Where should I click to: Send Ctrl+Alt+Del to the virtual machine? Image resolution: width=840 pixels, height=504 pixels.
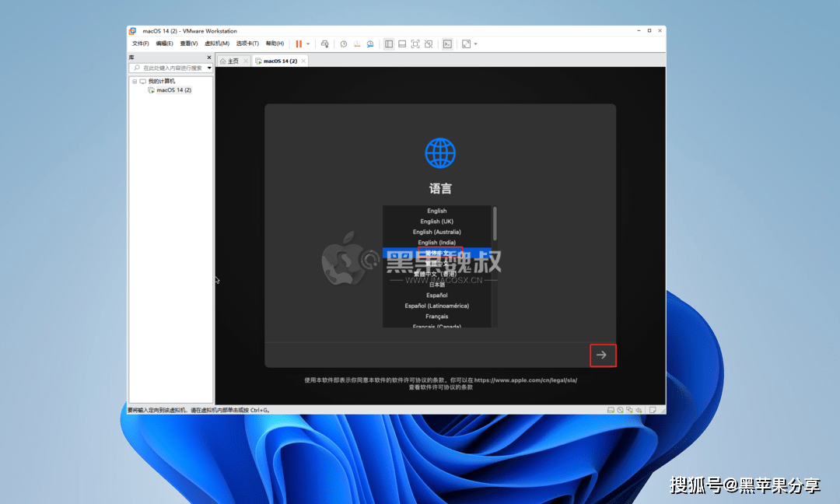[324, 44]
